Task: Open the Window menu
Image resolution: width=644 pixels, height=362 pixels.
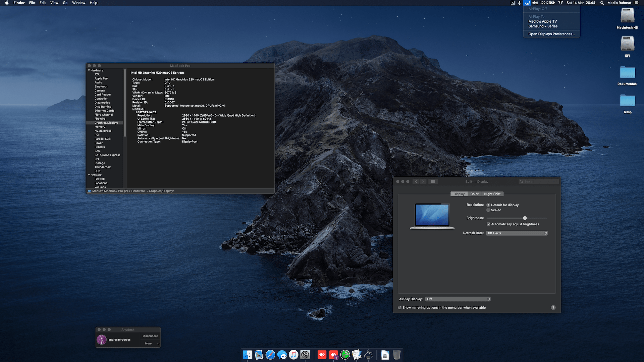Action: point(78,3)
